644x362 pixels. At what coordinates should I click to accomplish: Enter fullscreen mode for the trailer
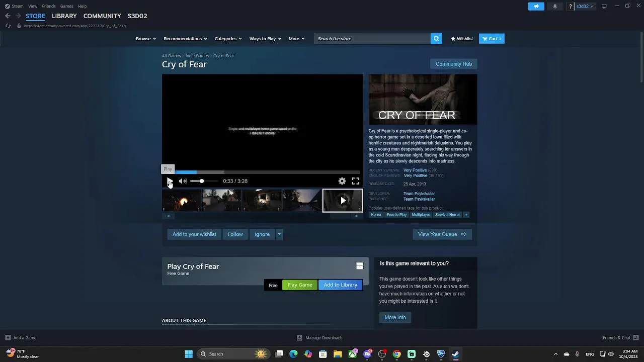356,181
